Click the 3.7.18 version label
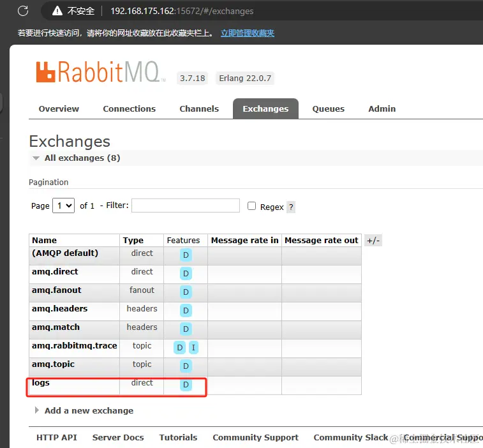The height and width of the screenshot is (448, 483). click(x=193, y=78)
